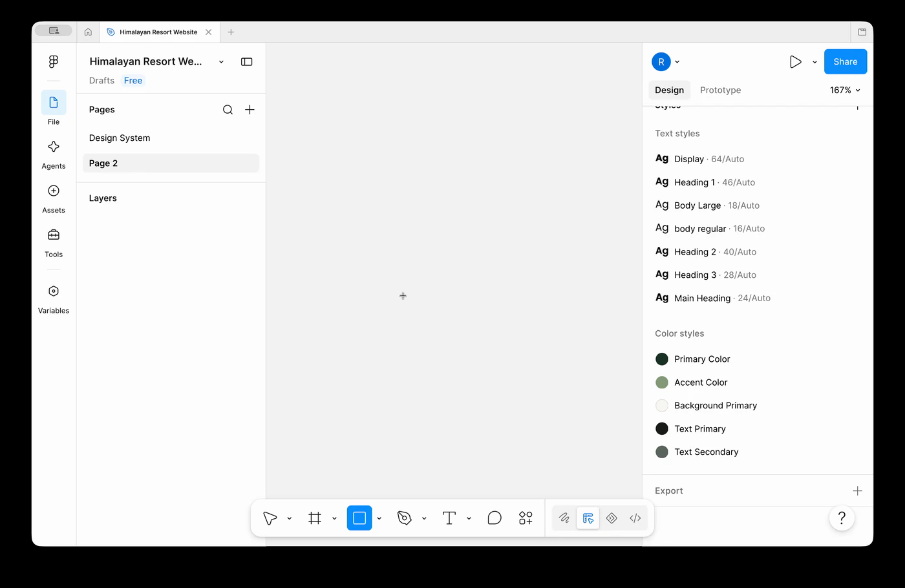Select the Rectangle shape tool
Image resolution: width=905 pixels, height=588 pixels.
(359, 518)
